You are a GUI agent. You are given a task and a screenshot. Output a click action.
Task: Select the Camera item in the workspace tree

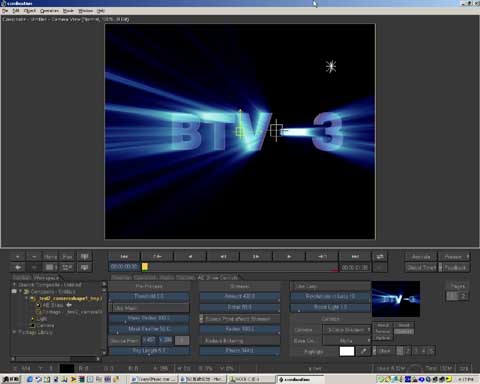(46, 326)
